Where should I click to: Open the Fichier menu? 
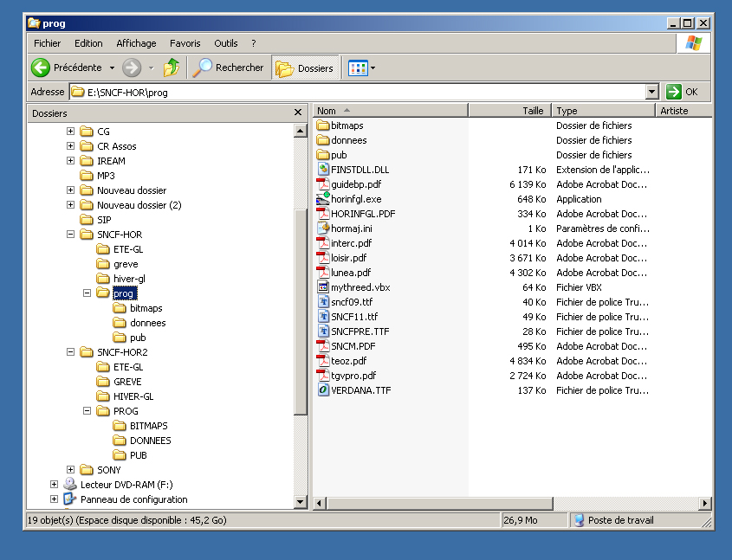click(47, 43)
